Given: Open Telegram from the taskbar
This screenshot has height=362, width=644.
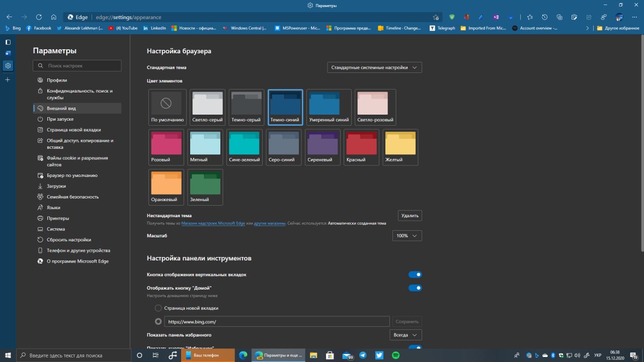Looking at the screenshot, I should tap(363, 355).
